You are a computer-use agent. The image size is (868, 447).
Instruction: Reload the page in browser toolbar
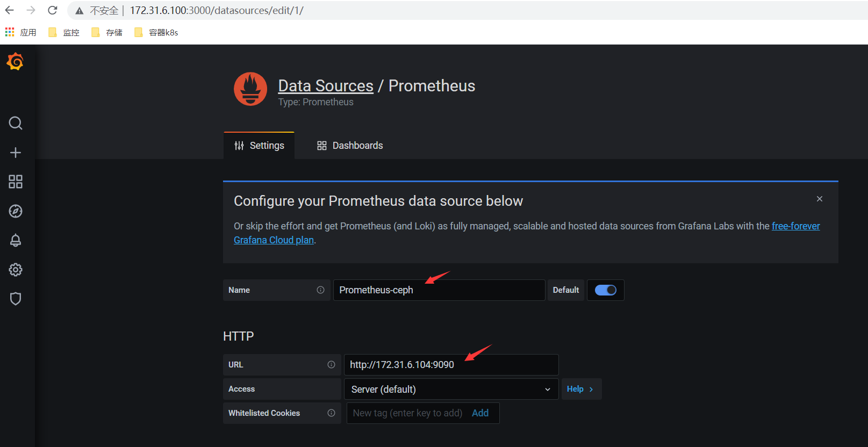point(53,10)
